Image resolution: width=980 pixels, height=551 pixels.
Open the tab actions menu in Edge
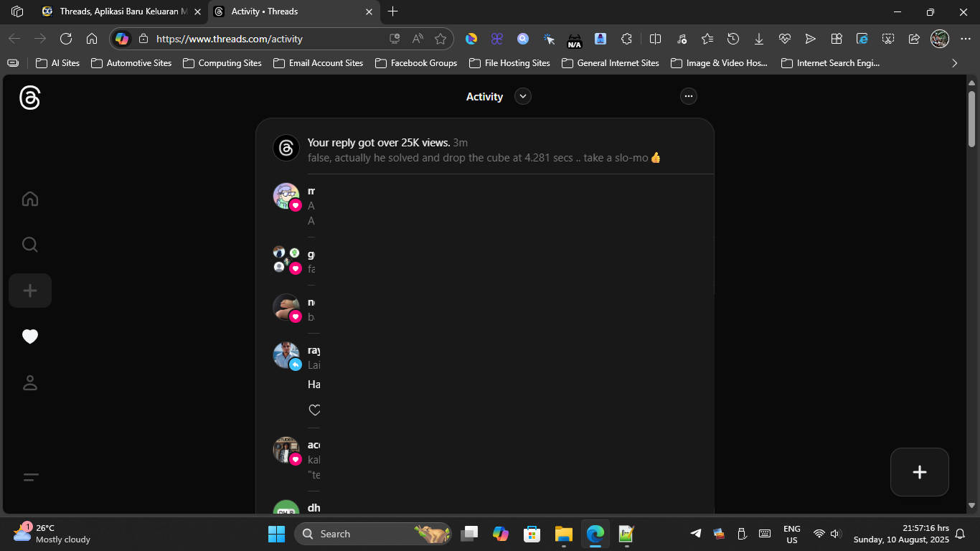point(17,11)
